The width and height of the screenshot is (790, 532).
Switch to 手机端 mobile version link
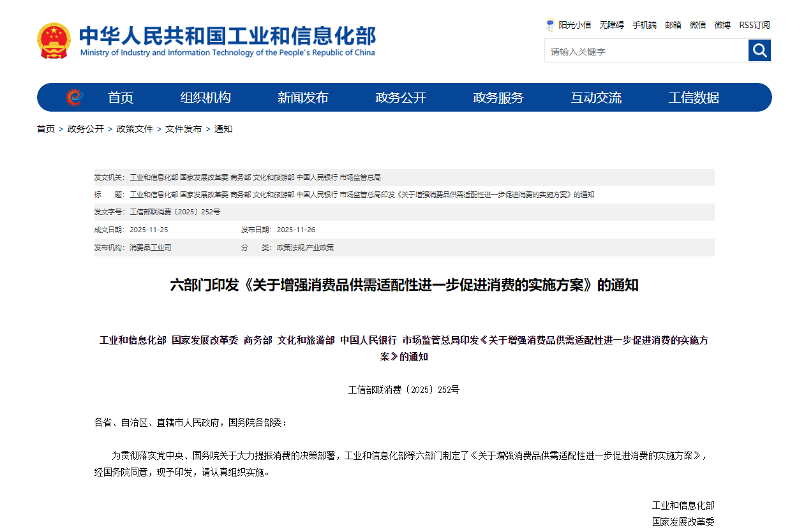(x=645, y=25)
